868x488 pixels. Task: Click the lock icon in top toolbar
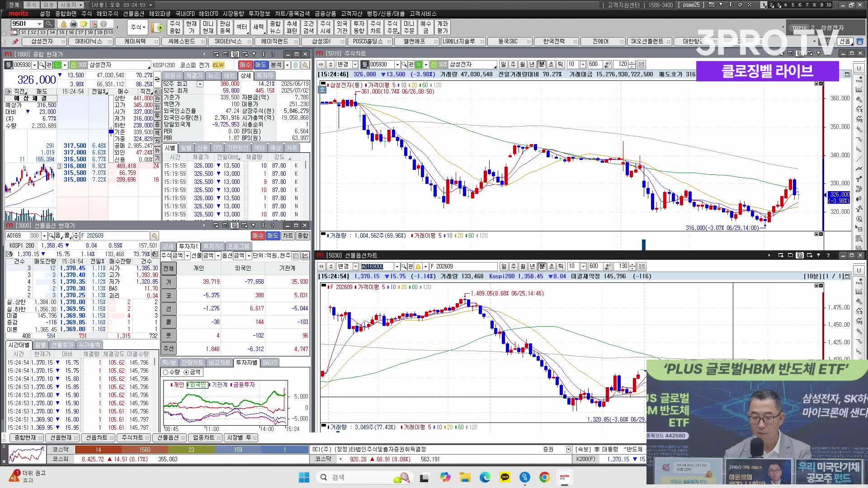[63, 24]
